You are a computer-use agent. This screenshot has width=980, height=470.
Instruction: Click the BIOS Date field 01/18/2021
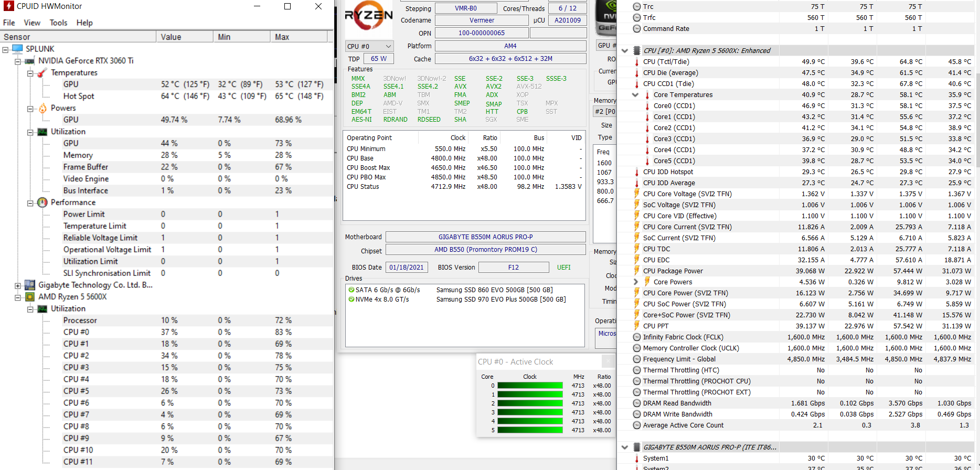tap(406, 268)
